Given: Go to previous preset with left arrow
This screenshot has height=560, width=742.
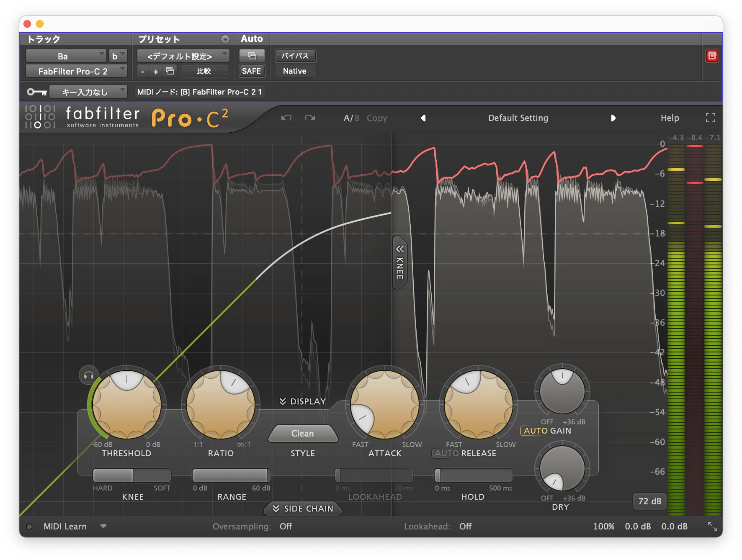Looking at the screenshot, I should pos(423,118).
